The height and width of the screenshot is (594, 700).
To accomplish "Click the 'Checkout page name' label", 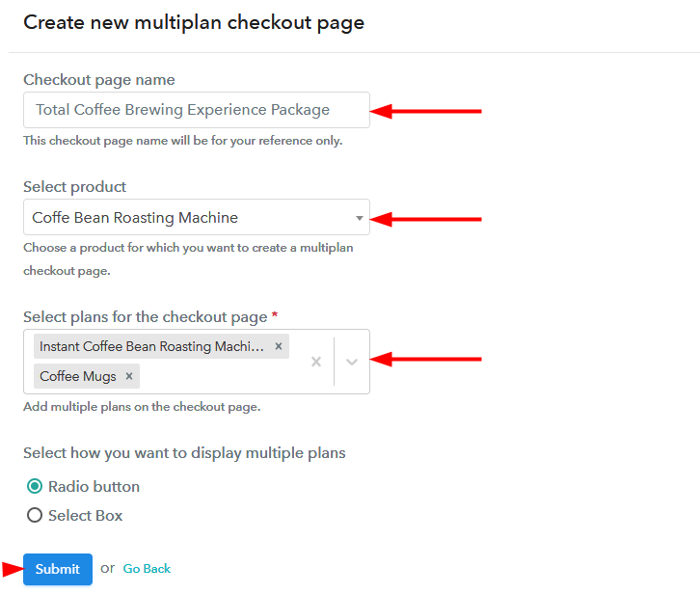I will 99,80.
